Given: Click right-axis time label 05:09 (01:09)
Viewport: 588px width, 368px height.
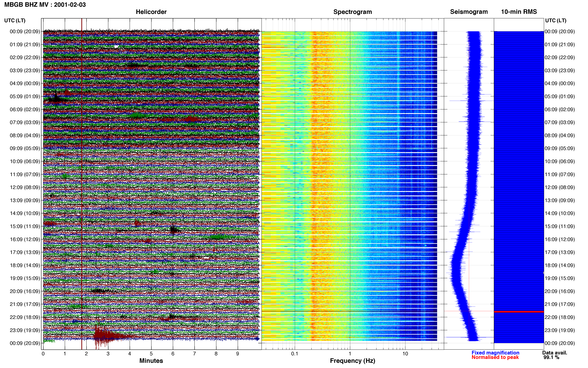Looking at the screenshot, I should click(x=560, y=96).
